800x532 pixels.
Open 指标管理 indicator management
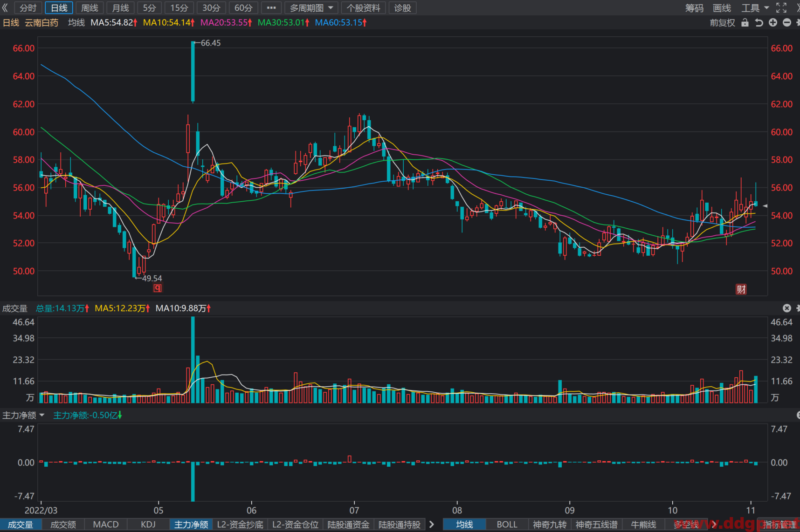[x=780, y=525]
